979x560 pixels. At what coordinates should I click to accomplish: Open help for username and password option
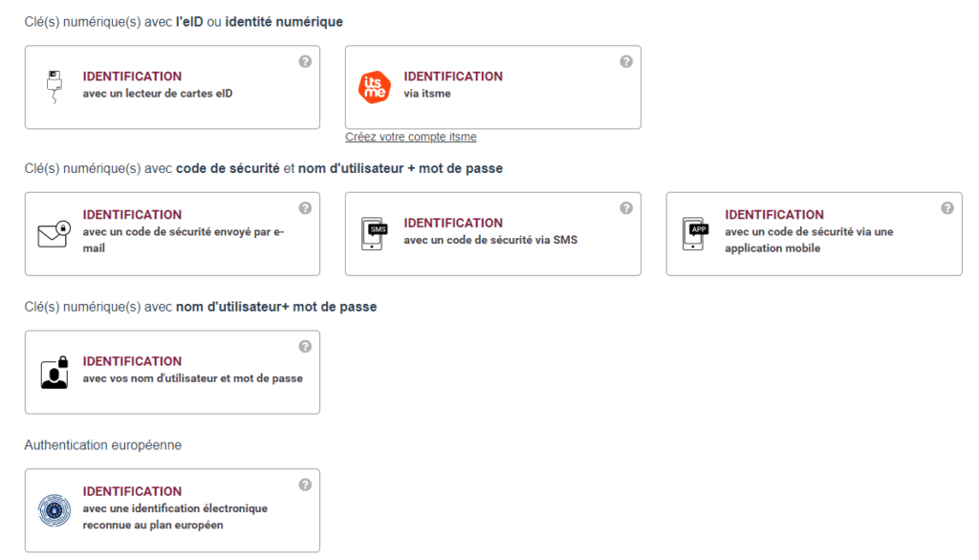point(305,346)
